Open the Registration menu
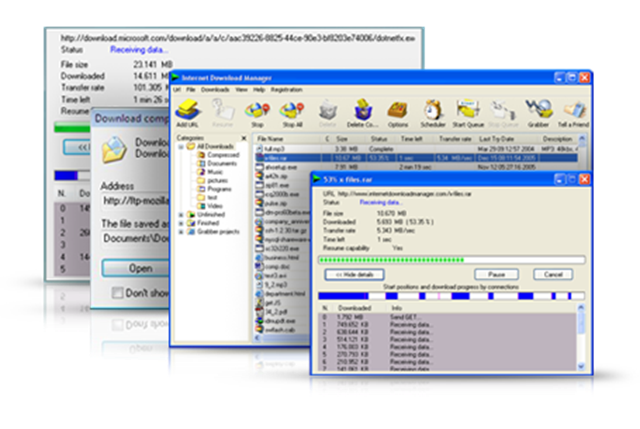 [287, 89]
